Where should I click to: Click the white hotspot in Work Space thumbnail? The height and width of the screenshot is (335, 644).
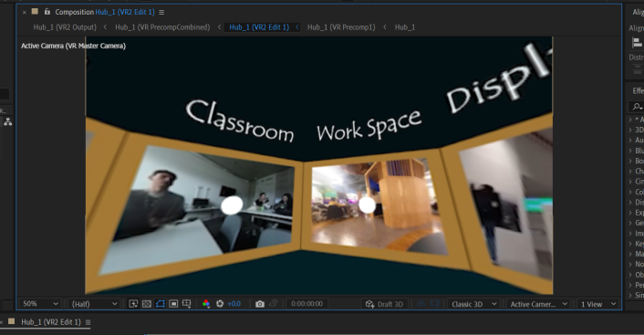[367, 204]
